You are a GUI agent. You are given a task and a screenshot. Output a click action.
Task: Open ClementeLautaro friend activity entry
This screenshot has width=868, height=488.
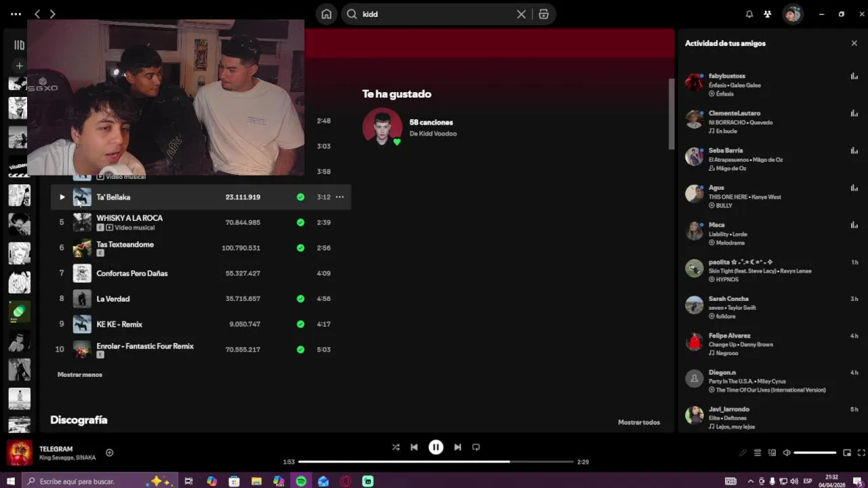pos(772,122)
